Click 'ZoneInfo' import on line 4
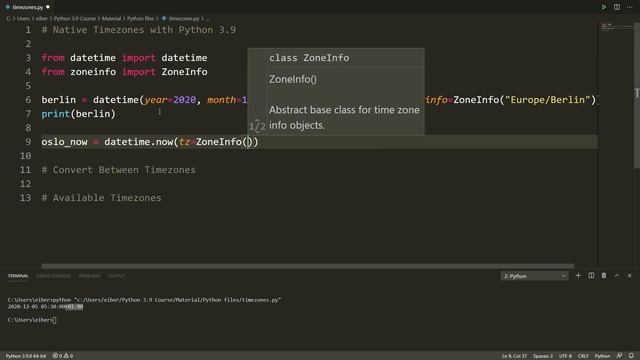This screenshot has height=360, width=640. point(184,72)
